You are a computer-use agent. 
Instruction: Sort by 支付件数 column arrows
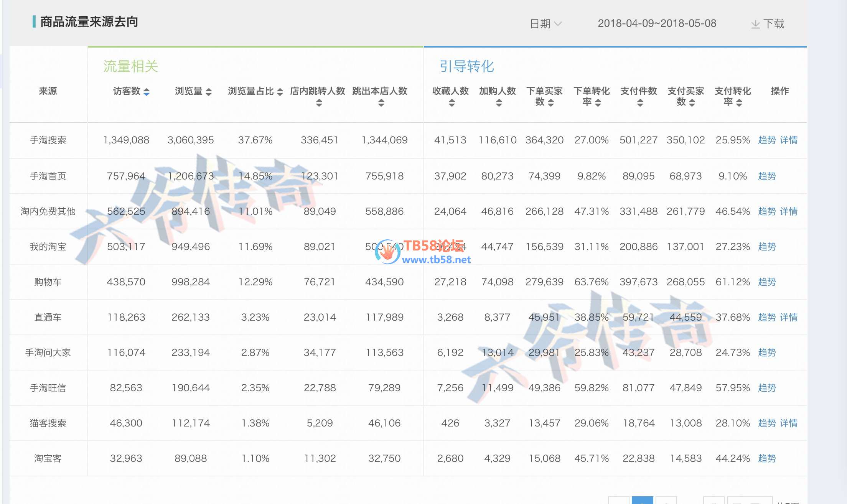640,103
